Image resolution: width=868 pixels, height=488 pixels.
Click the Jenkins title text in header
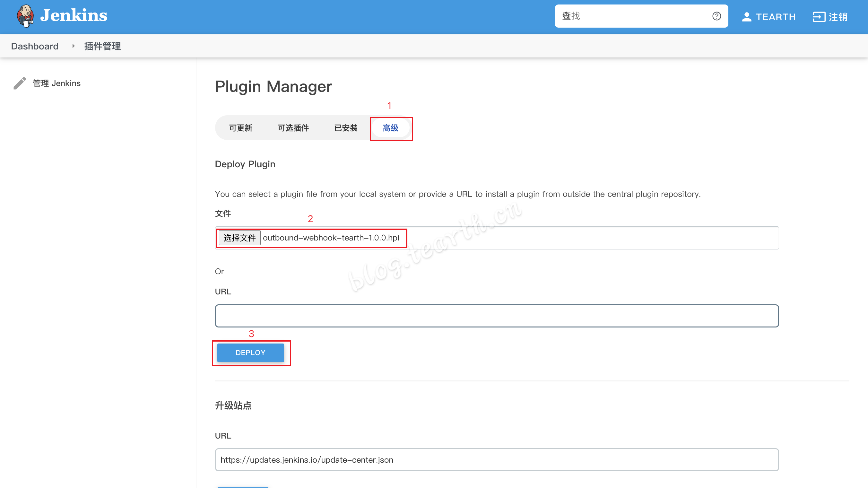coord(74,15)
